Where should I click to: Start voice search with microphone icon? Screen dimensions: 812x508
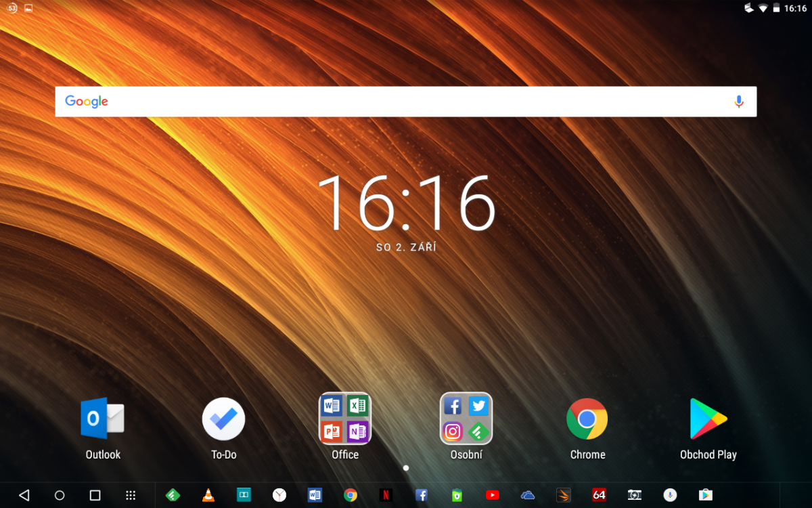click(739, 102)
